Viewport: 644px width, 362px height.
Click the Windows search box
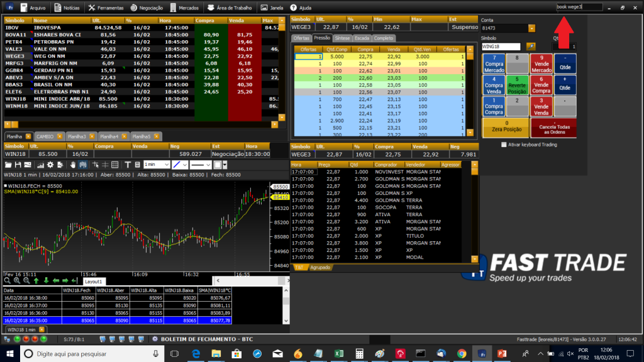click(x=92, y=354)
